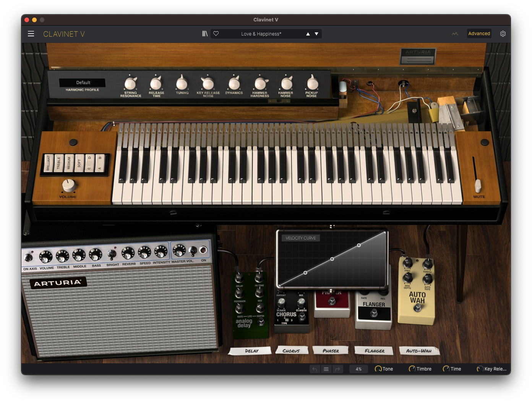Open the preset browser library icon

tap(205, 34)
